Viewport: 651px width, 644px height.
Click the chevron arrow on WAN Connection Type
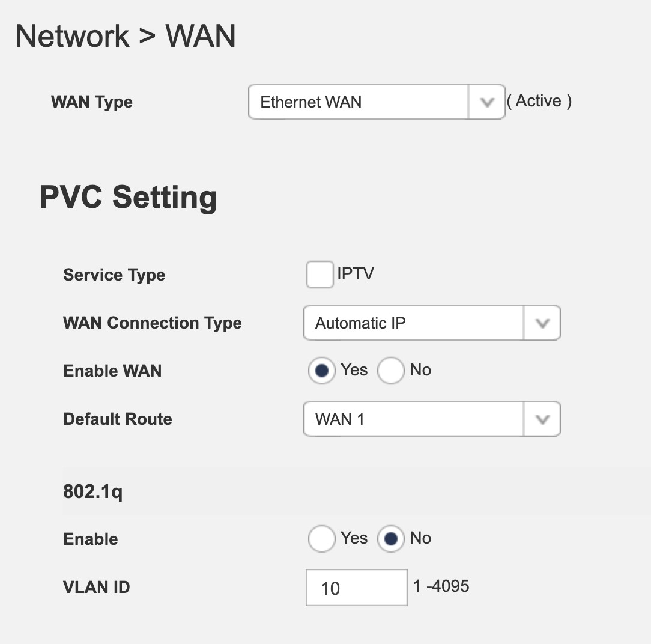[x=542, y=323]
